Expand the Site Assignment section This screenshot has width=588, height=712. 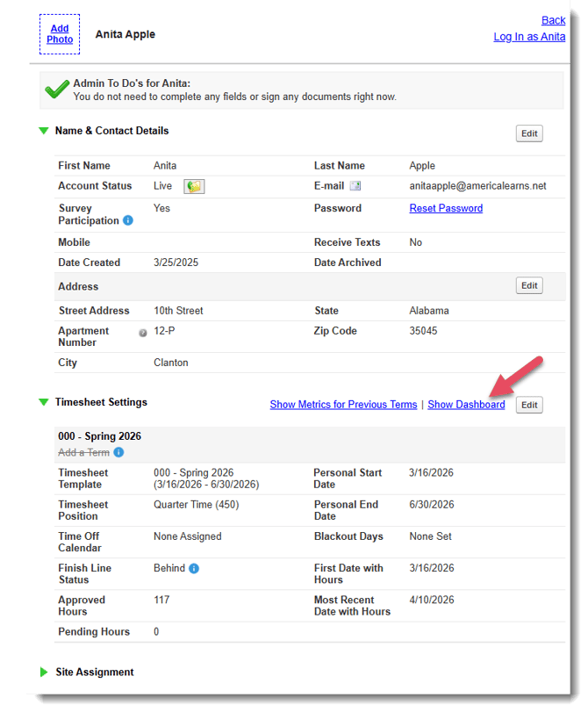click(x=43, y=672)
